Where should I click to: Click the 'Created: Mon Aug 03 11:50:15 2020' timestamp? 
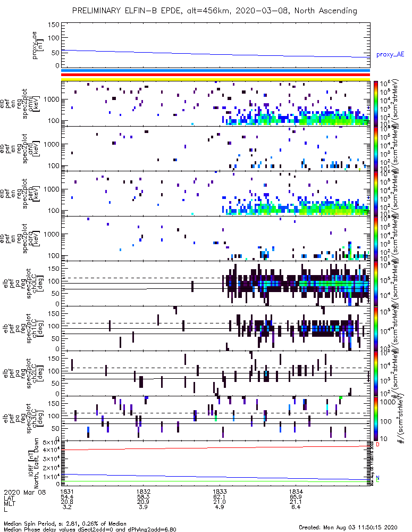(348, 527)
